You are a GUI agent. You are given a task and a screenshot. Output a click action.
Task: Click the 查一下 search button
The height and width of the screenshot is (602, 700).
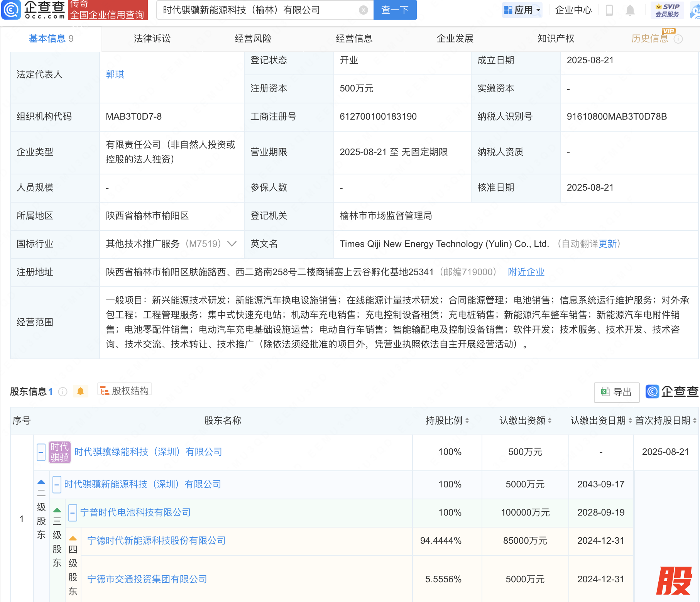395,10
